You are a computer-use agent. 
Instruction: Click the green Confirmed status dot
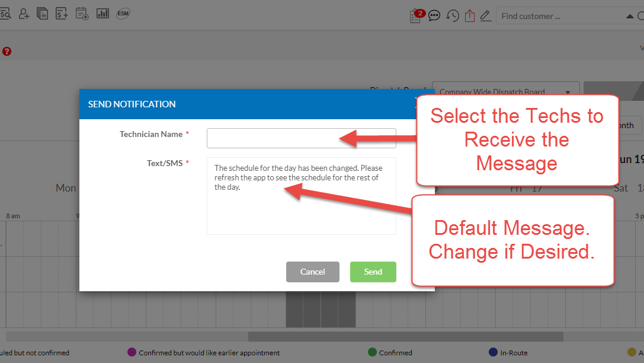(371, 352)
